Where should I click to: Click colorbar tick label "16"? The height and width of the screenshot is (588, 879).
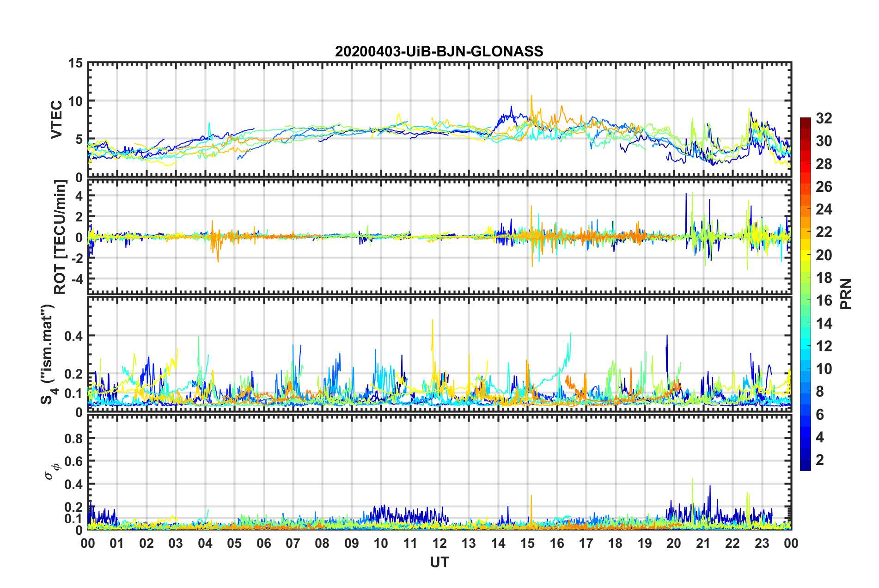coord(824,300)
